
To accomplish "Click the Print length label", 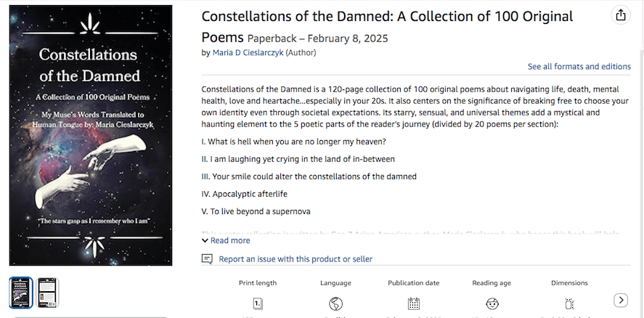I will point(258,283).
